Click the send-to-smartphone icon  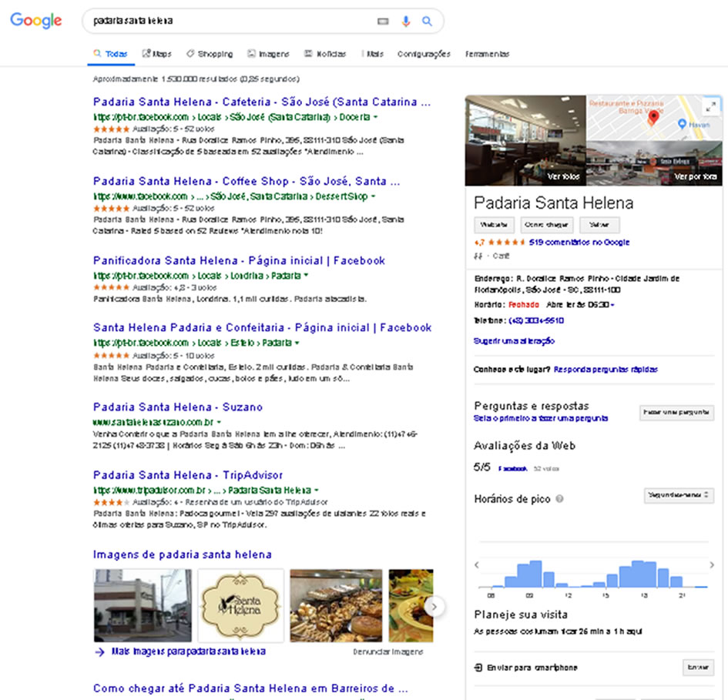pyautogui.click(x=478, y=668)
